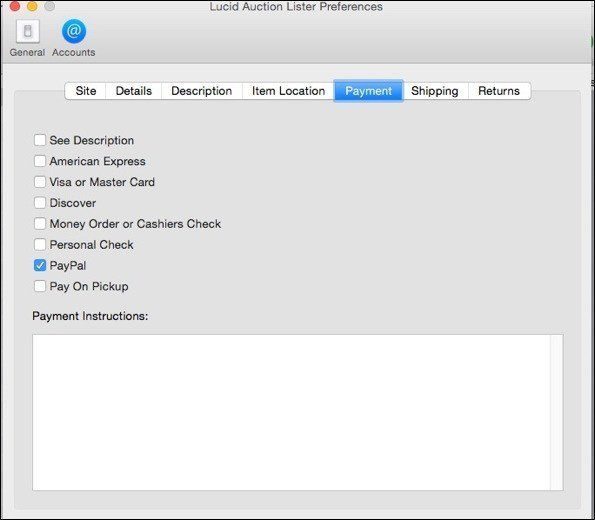Open the Description tab
The height and width of the screenshot is (520, 595).
[201, 91]
